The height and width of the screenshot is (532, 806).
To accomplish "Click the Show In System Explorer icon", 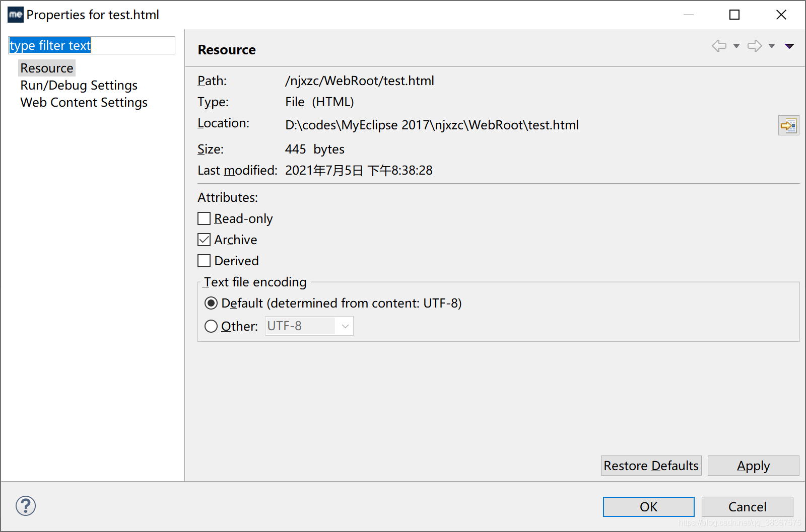I will (788, 125).
